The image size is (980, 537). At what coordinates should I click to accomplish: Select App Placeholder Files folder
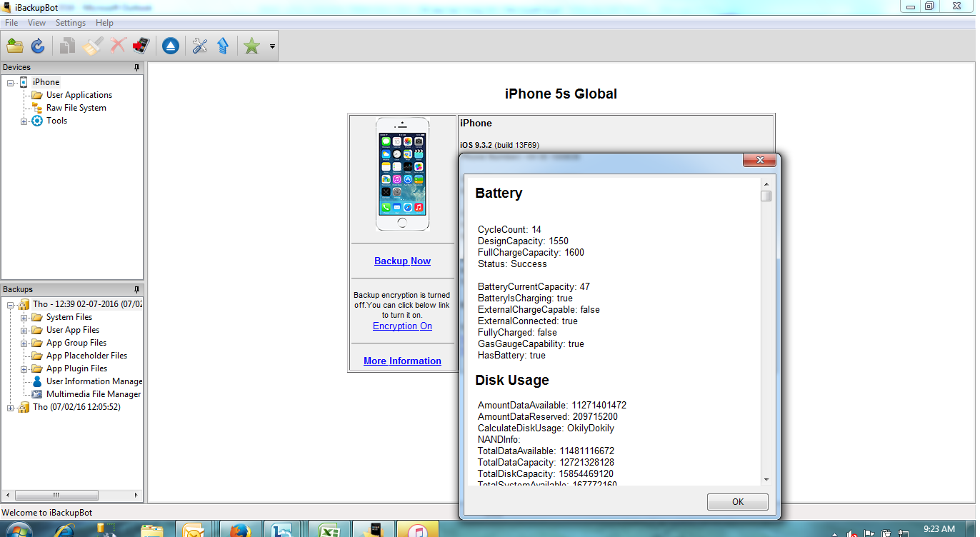[86, 356]
